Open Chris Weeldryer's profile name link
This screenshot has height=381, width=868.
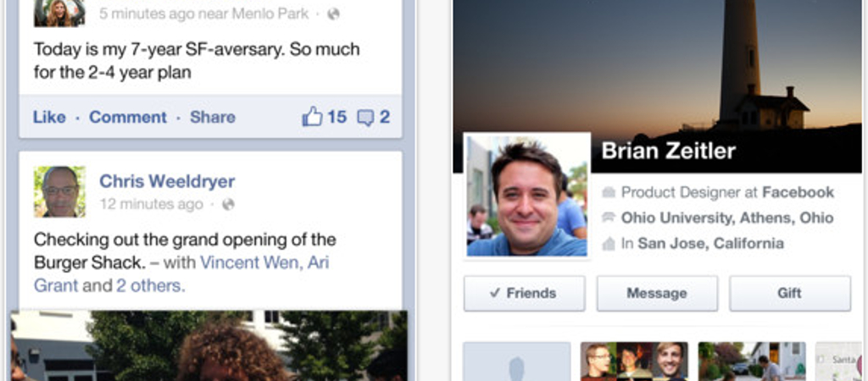point(167,181)
